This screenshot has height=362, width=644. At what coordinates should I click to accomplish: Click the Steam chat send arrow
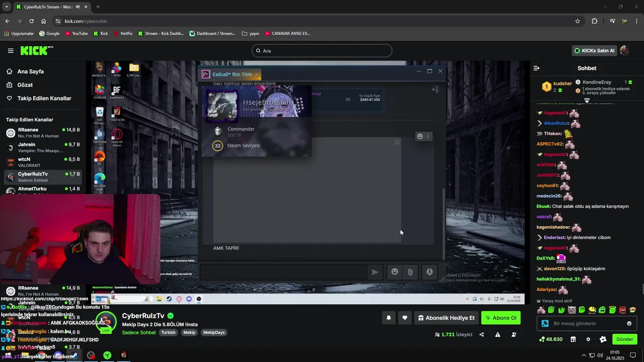375,272
